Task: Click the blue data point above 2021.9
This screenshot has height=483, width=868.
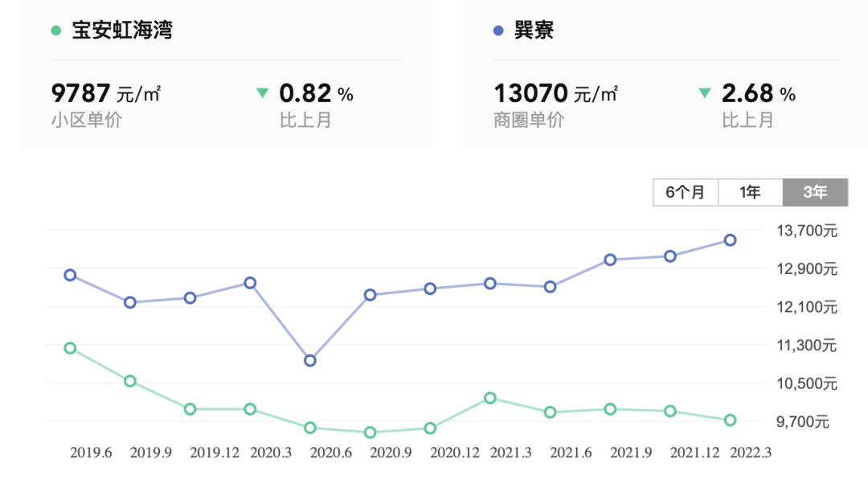Action: 610,260
